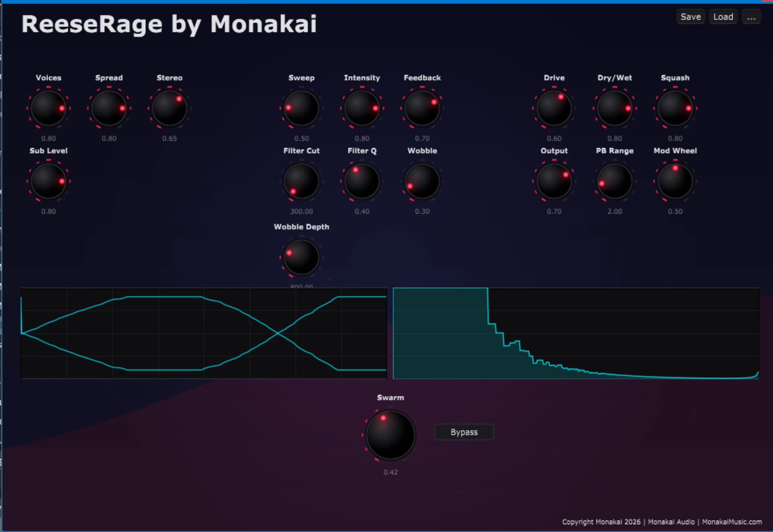
Task: Click the Wobble Depth label
Action: click(x=301, y=227)
